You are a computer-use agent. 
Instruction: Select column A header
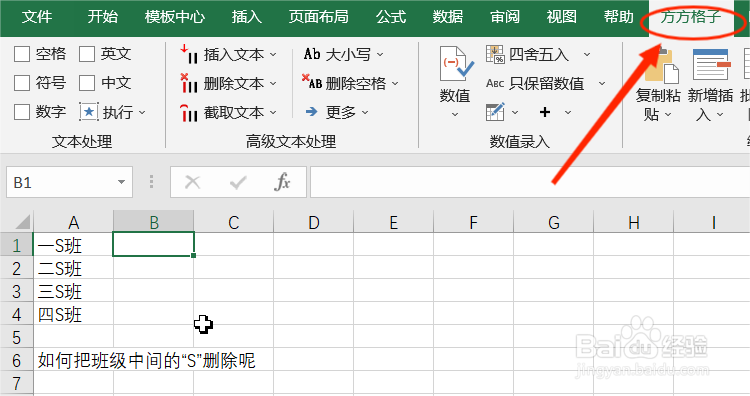73,222
